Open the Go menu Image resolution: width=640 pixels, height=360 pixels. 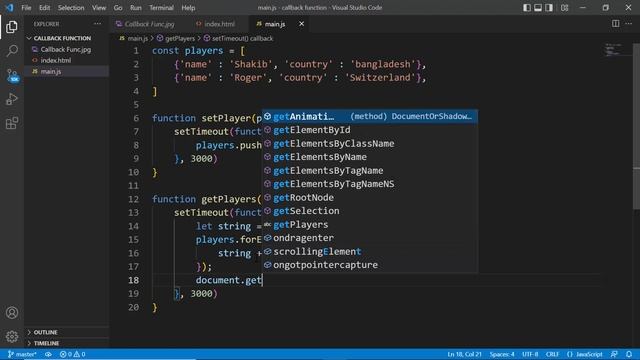[118, 8]
